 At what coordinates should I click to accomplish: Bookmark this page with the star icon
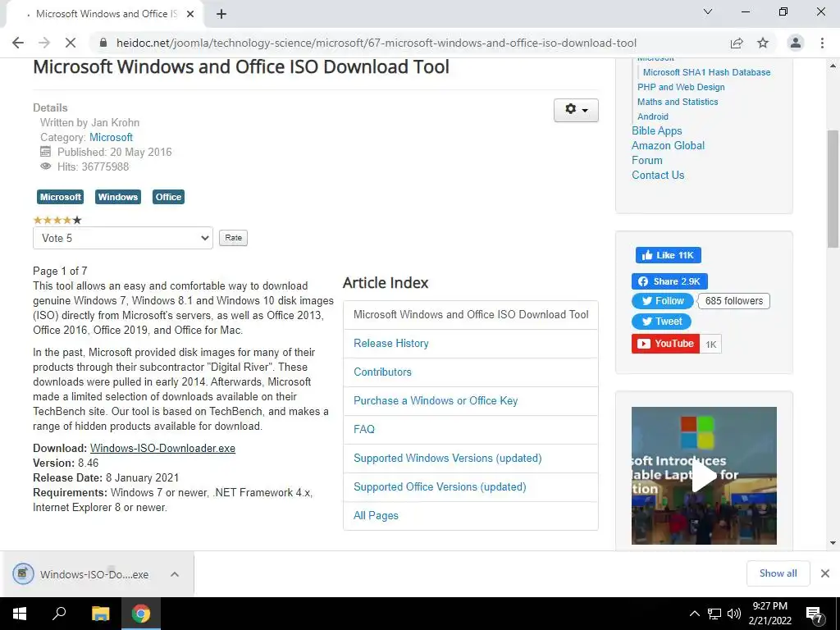763,43
